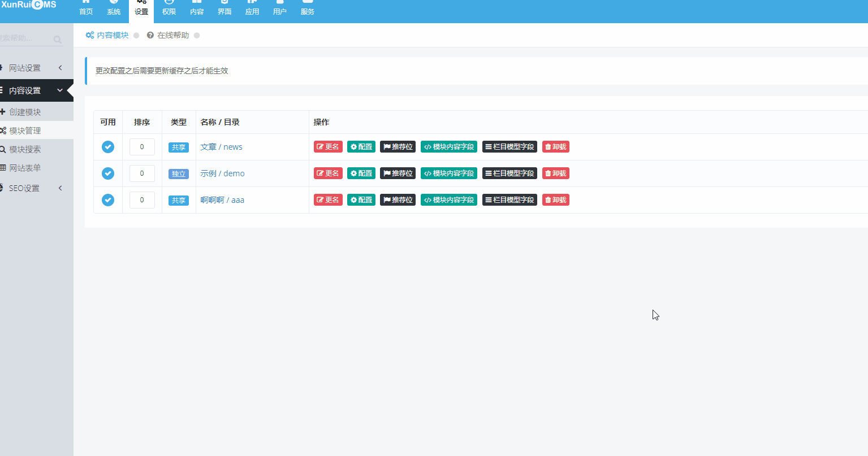The height and width of the screenshot is (456, 868).
Task: Open the 系统 top menu
Action: click(x=114, y=8)
